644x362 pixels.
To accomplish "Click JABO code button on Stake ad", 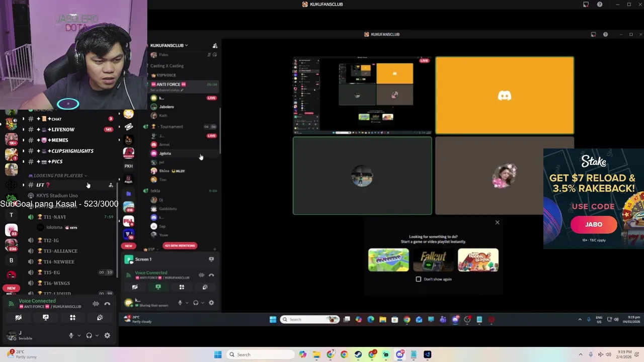I will (x=594, y=225).
